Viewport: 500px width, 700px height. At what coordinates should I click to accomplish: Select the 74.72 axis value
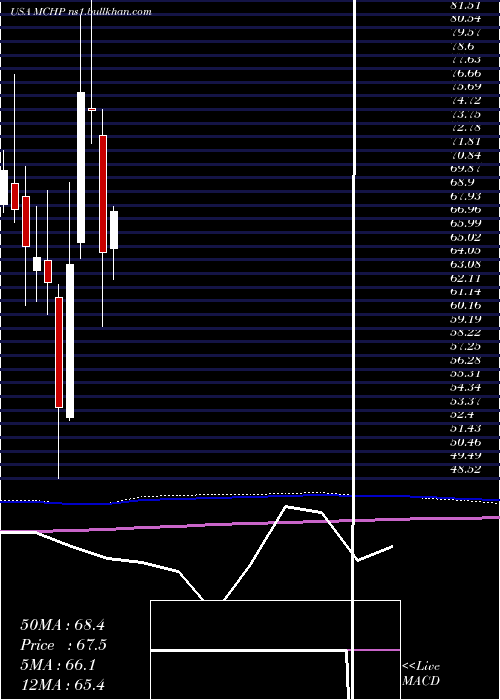(465, 101)
